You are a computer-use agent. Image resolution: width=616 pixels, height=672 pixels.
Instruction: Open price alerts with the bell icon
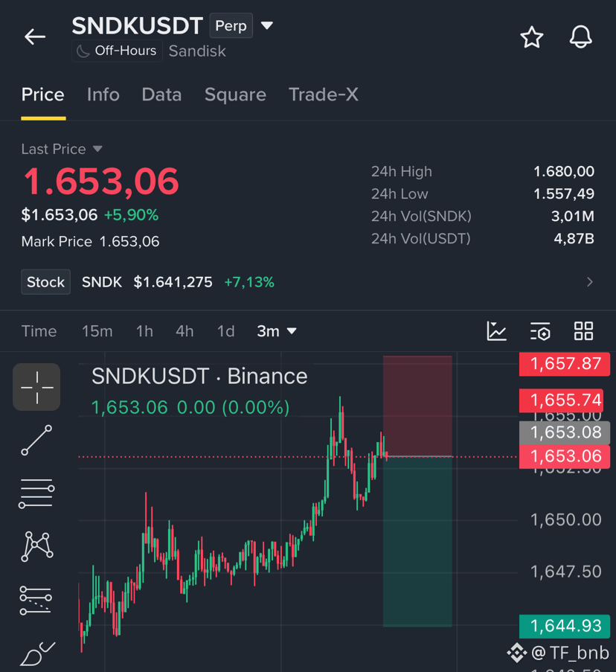pyautogui.click(x=580, y=37)
